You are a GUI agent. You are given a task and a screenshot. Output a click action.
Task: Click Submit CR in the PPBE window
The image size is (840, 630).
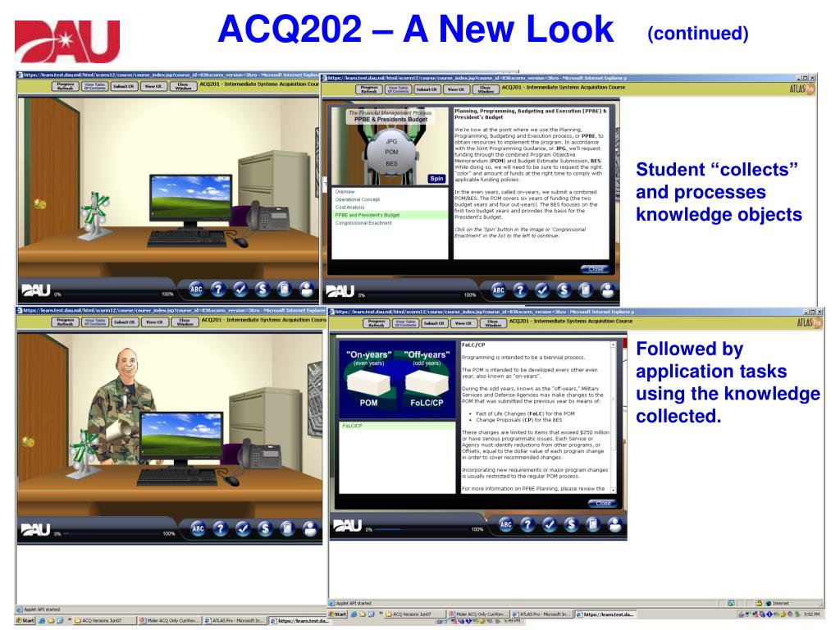pyautogui.click(x=427, y=89)
